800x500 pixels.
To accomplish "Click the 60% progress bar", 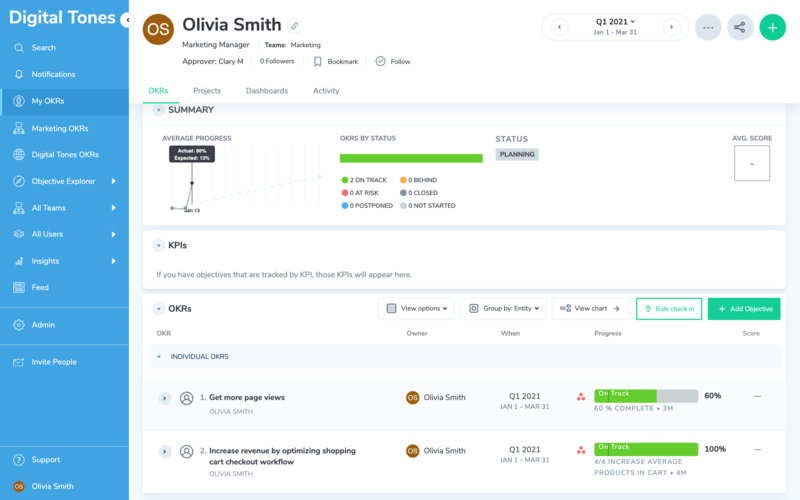I will click(x=645, y=396).
